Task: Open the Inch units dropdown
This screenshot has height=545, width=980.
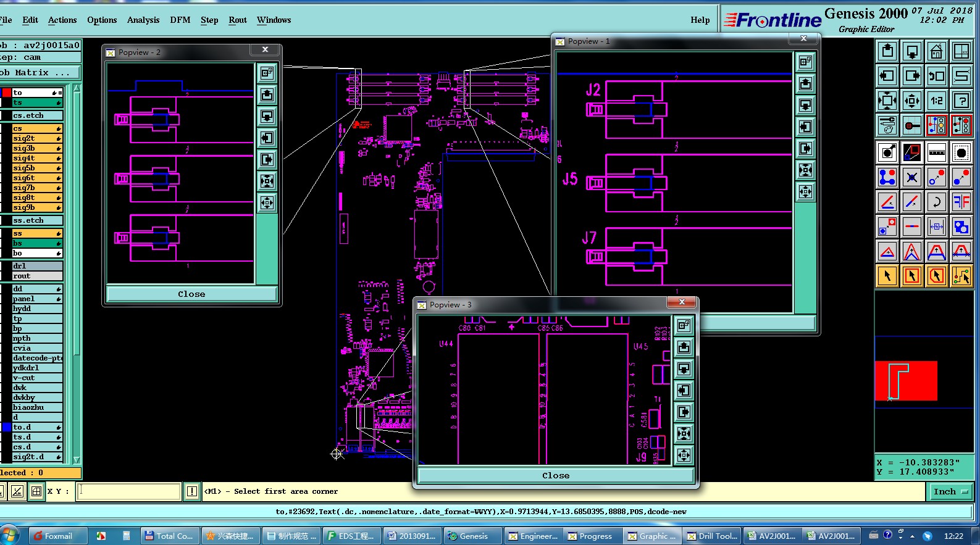Action: point(950,491)
